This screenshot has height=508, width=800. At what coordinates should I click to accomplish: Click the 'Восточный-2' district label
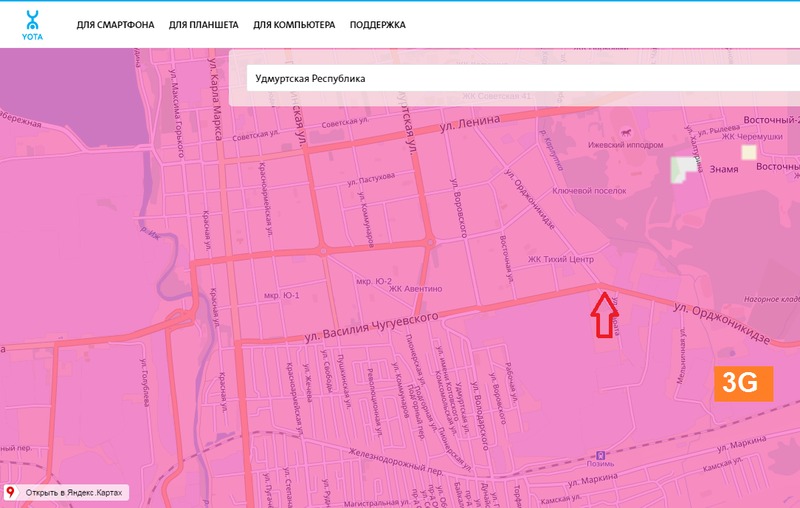click(x=771, y=120)
